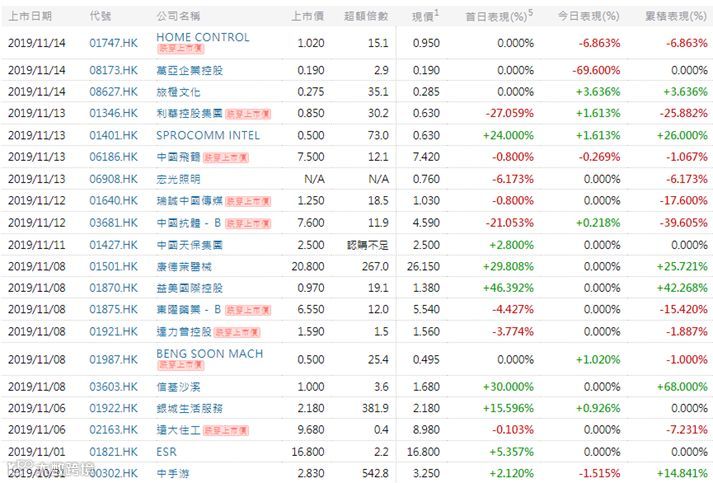The width and height of the screenshot is (713, 483).
Task: Open stock code 03681.HK
Action: click(114, 223)
